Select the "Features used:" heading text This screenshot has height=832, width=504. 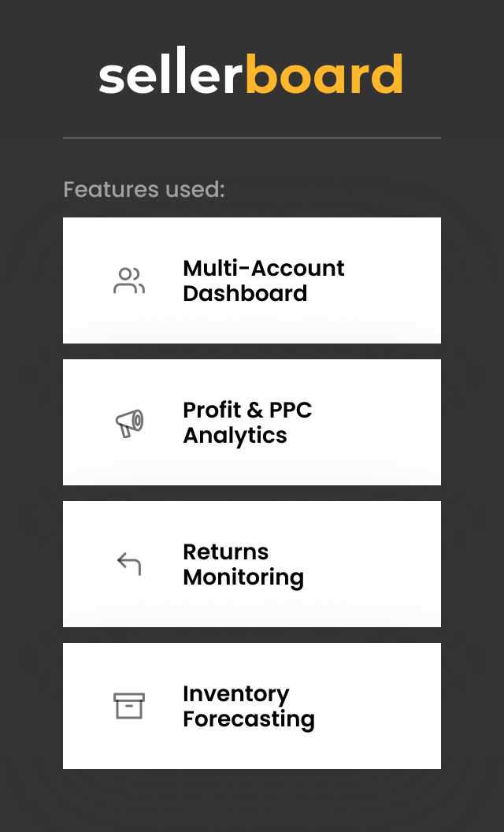pos(144,190)
